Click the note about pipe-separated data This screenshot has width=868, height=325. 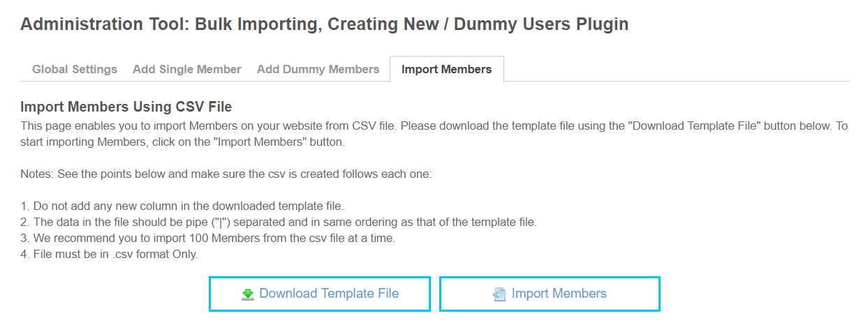(x=278, y=222)
